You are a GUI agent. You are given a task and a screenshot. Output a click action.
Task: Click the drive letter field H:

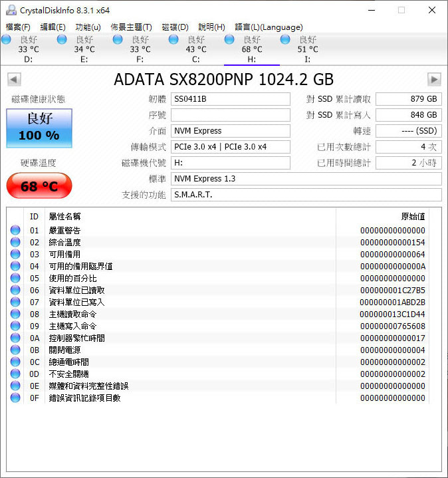pyautogui.click(x=231, y=163)
